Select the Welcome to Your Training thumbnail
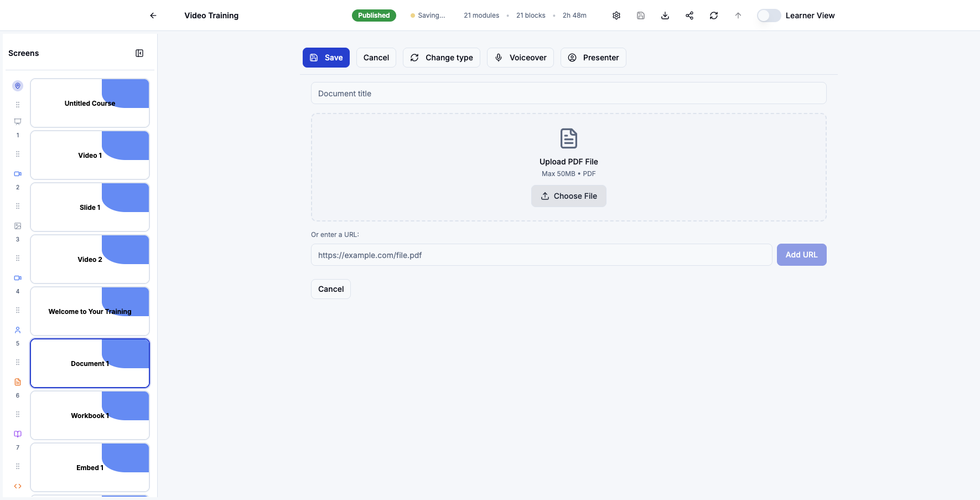The image size is (980, 500). (90, 311)
